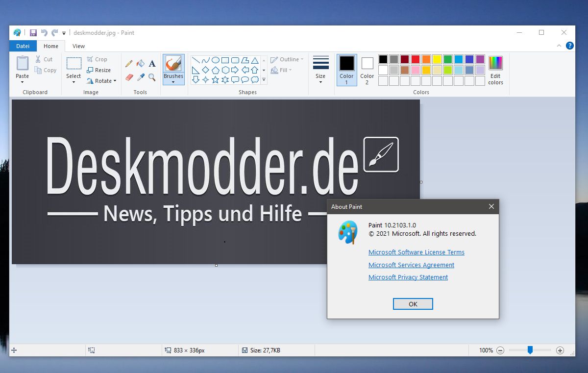
Task: Pick the red color swatch
Action: (x=416, y=59)
